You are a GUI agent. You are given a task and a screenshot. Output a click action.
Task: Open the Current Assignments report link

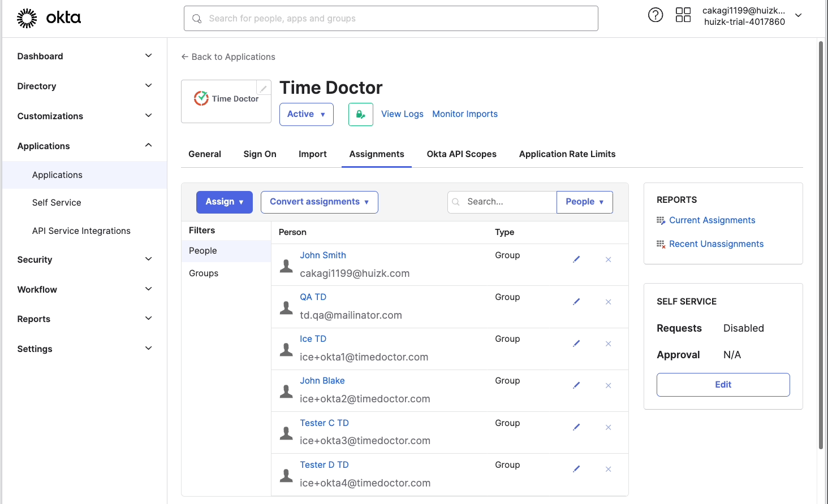coord(712,220)
